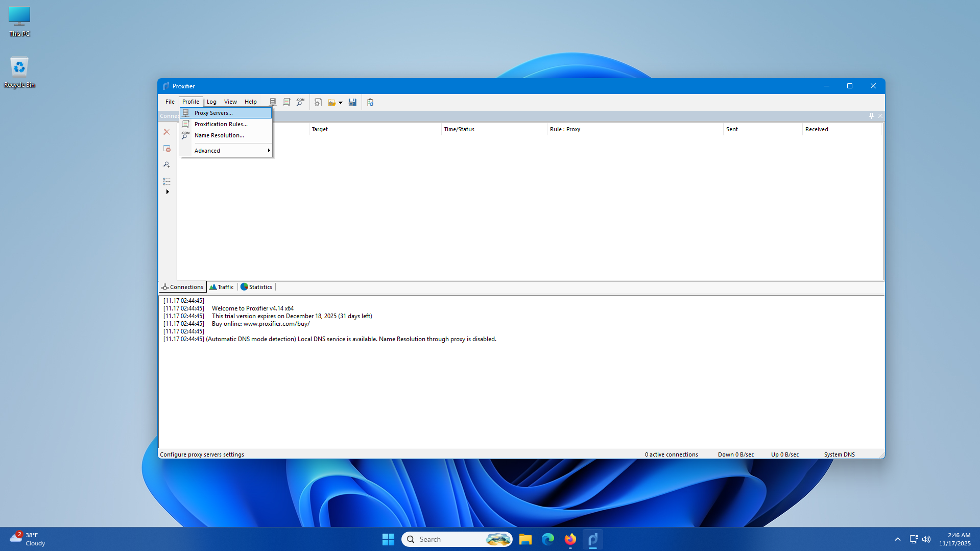Show hidden system tray icons chevron
The image size is (980, 551).
[897, 539]
